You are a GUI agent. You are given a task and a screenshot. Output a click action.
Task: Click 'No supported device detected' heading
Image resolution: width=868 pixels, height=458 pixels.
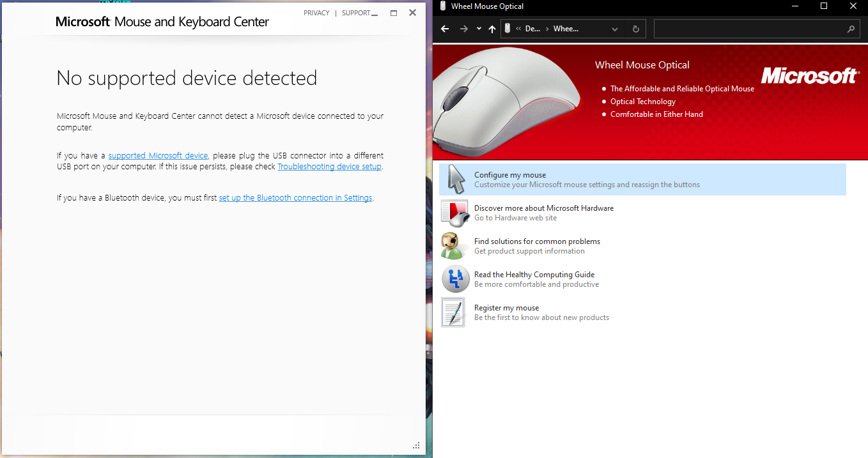click(x=187, y=78)
